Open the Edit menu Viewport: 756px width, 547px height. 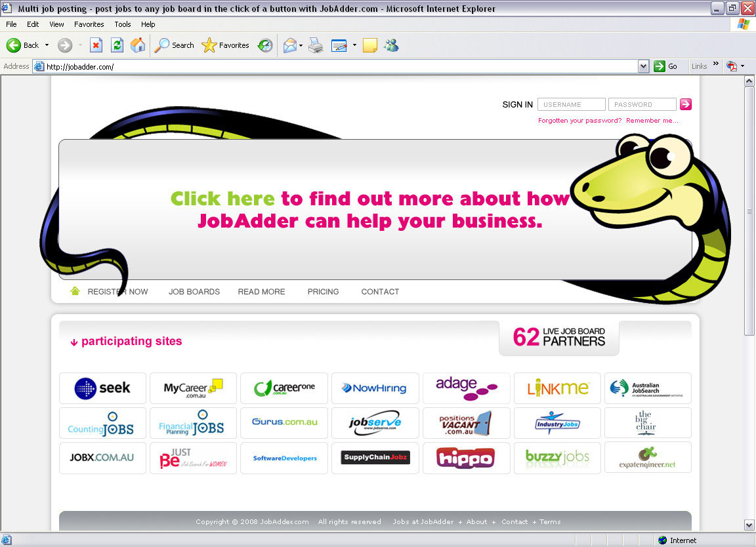click(33, 24)
